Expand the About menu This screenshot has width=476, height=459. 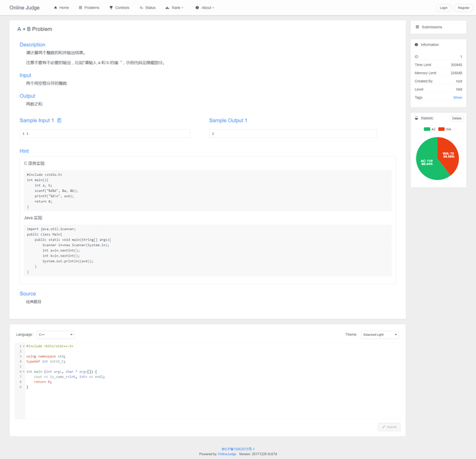(x=207, y=8)
